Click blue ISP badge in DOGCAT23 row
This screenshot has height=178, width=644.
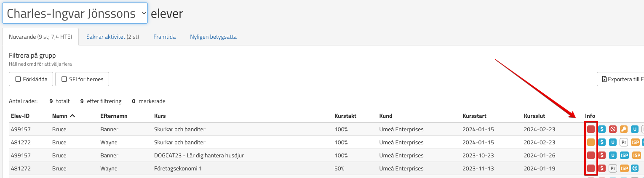pyautogui.click(x=624, y=155)
